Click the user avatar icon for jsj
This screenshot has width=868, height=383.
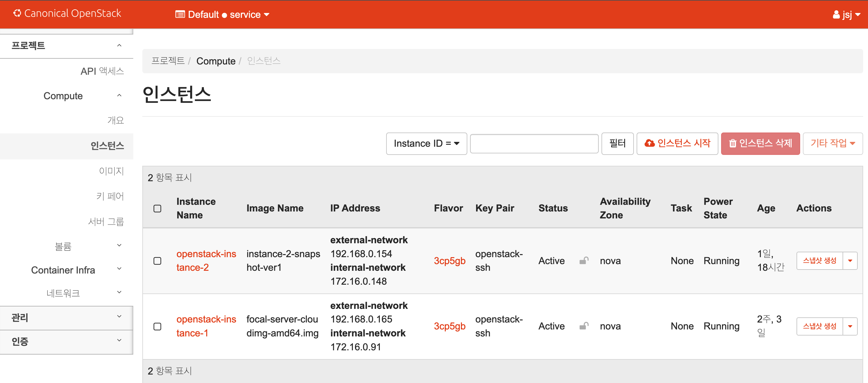point(836,15)
